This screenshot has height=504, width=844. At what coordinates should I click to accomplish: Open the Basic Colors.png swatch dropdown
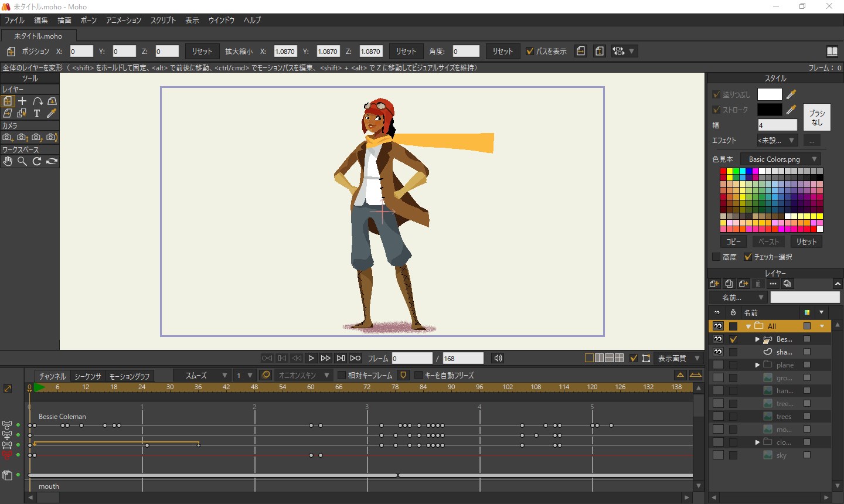point(780,159)
